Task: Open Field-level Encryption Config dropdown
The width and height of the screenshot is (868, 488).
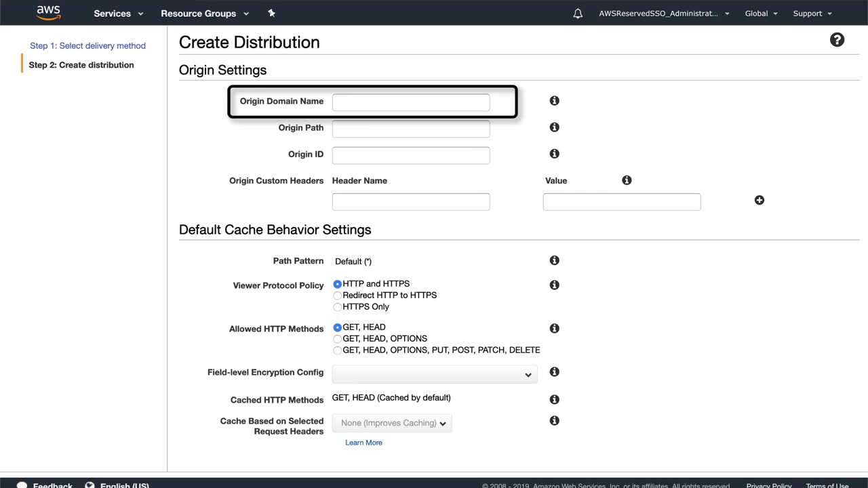Action: (434, 374)
